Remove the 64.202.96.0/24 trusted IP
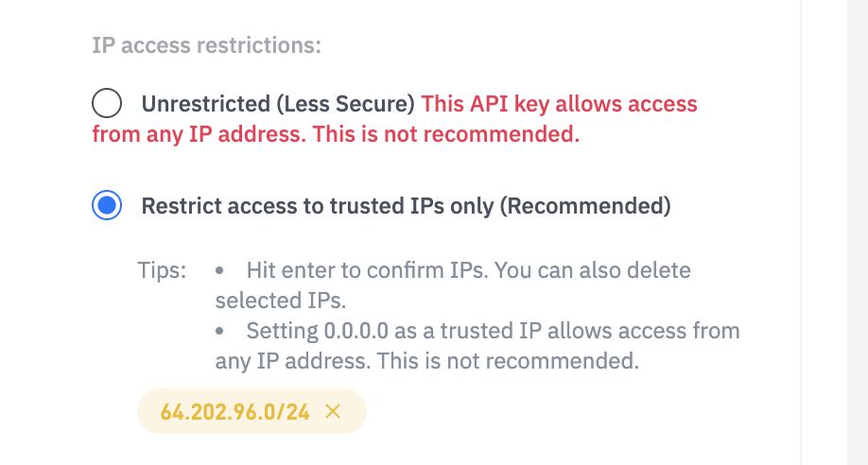Viewport: 868px width, 465px height. [x=333, y=411]
